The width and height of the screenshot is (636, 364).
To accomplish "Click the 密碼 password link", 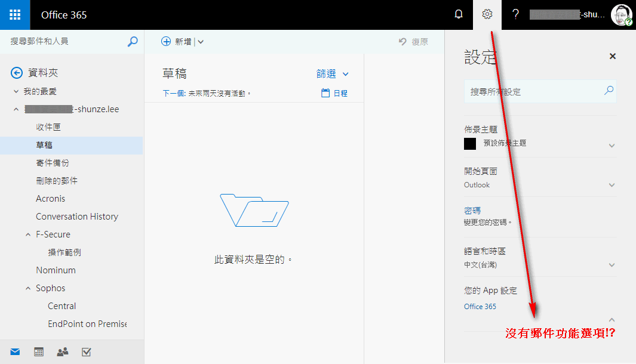I will click(x=472, y=211).
